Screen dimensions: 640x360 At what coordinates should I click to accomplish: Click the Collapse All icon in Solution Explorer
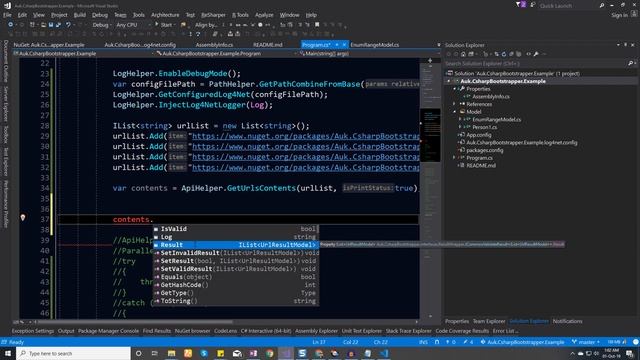(511, 54)
